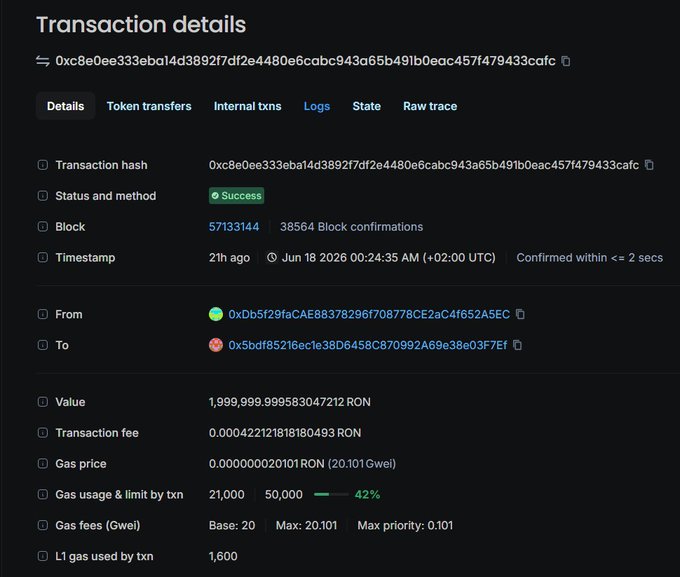Click the Base: 20 gas fee

coord(232,525)
